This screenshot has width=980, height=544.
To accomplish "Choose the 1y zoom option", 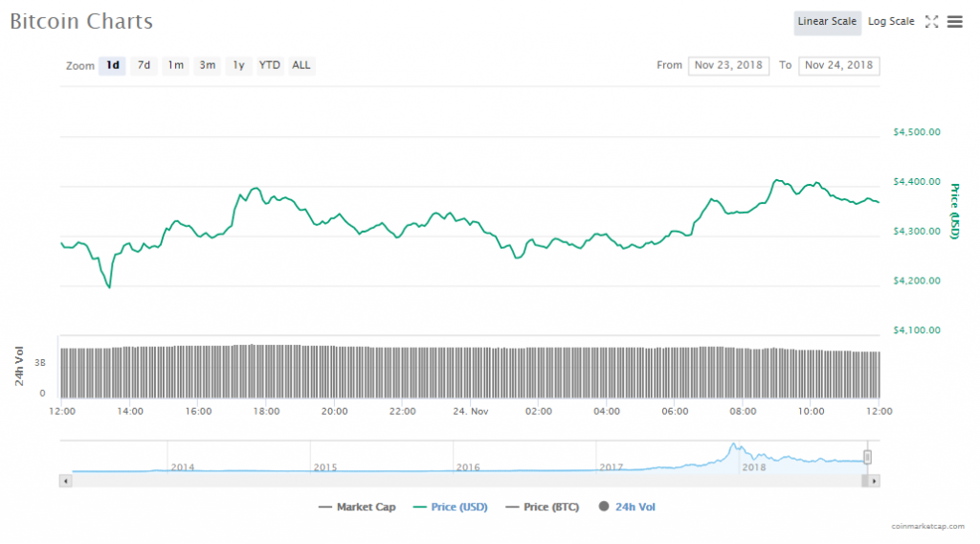I will pos(238,65).
